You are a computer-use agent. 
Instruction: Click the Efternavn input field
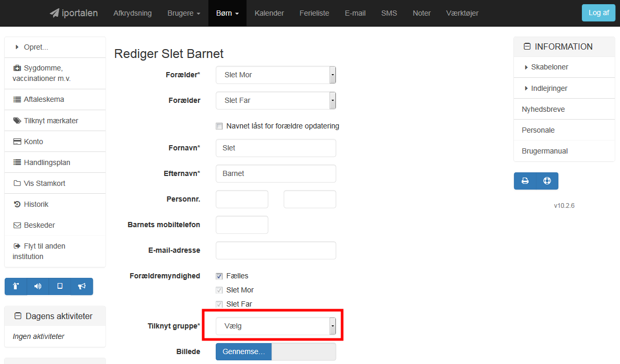coord(276,173)
